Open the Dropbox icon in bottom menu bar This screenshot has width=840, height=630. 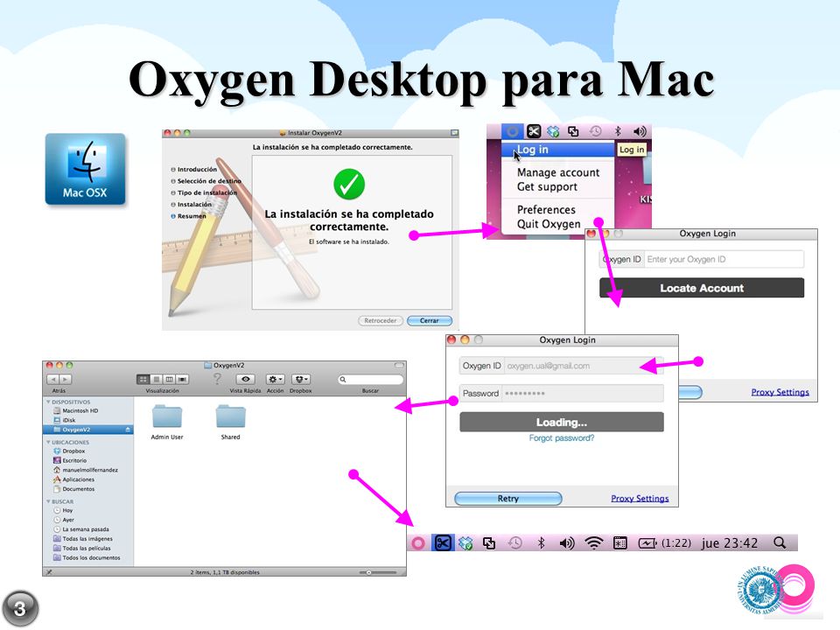click(465, 543)
